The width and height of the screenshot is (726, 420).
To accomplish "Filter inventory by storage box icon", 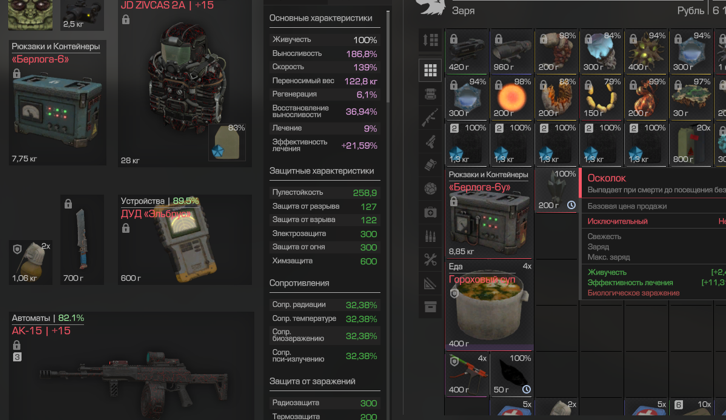I will click(x=430, y=307).
